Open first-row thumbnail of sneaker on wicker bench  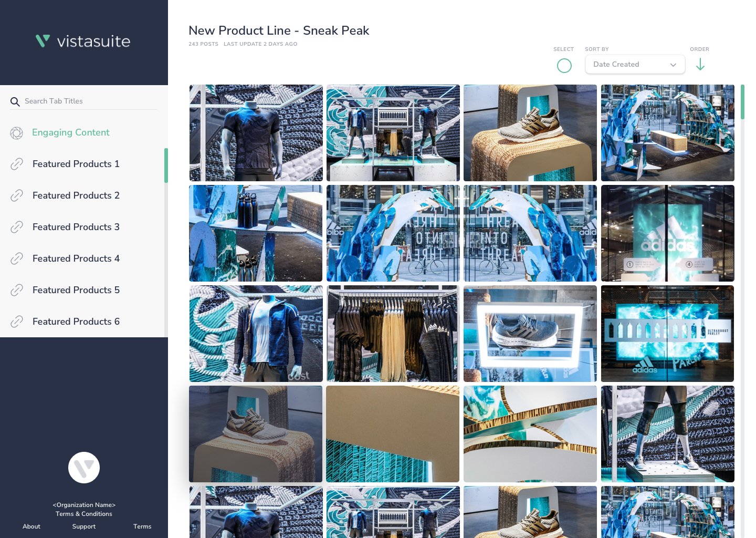point(530,133)
